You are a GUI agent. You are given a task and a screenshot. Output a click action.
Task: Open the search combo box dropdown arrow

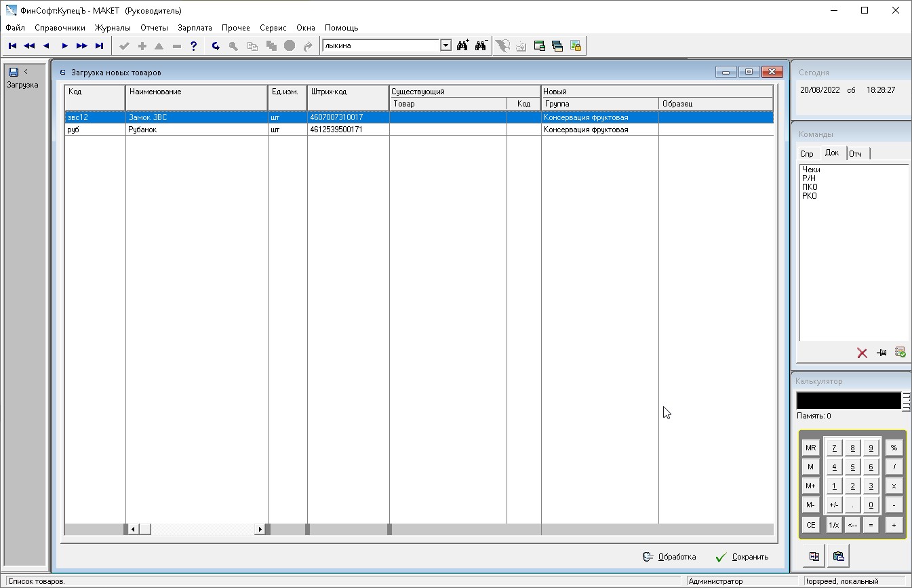tap(445, 46)
